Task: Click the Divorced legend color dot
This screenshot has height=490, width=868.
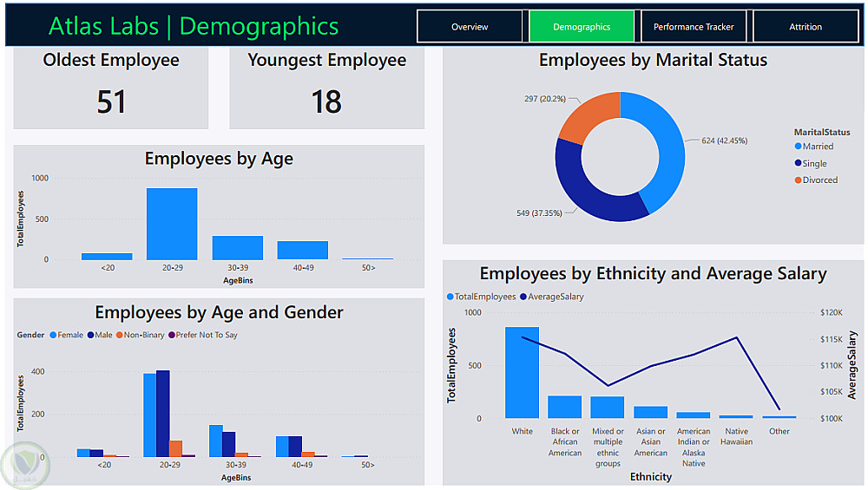Action: pos(798,180)
